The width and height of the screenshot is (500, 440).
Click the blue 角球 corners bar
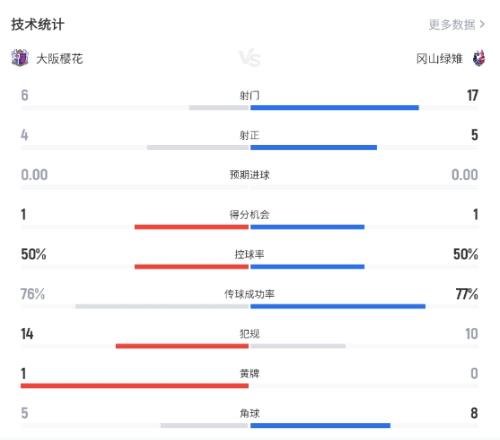tap(320, 426)
